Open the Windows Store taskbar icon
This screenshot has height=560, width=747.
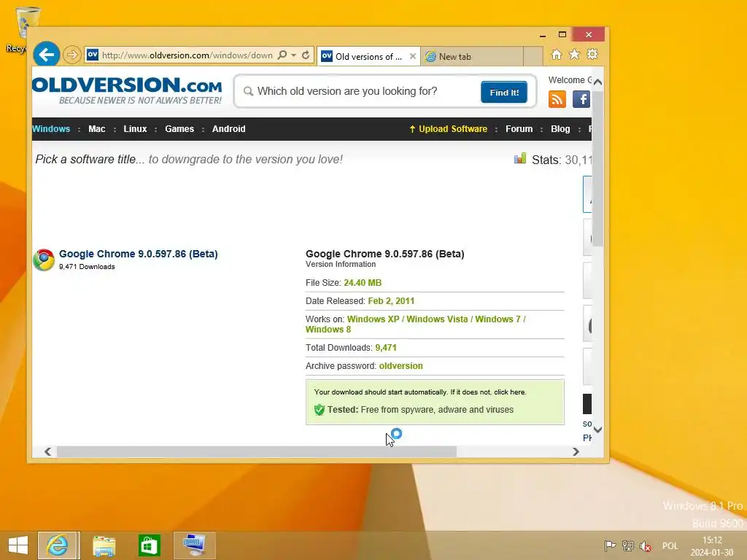pos(149,545)
